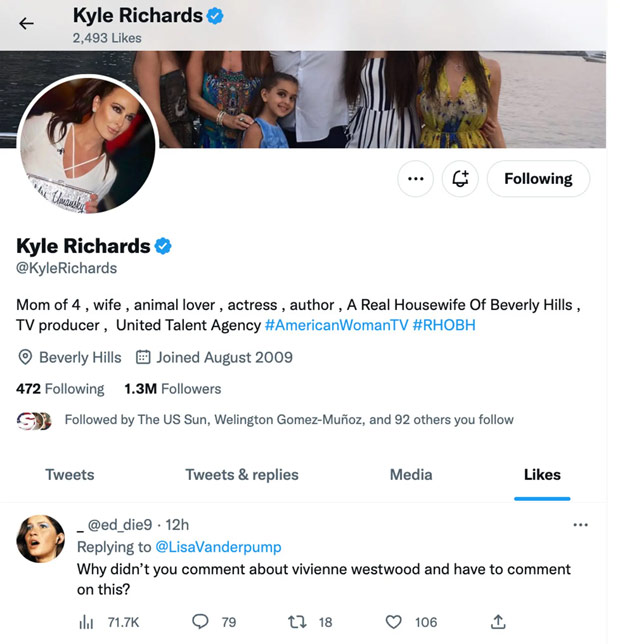Open the Media tab
Image resolution: width=620 pixels, height=644 pixels.
coord(411,474)
